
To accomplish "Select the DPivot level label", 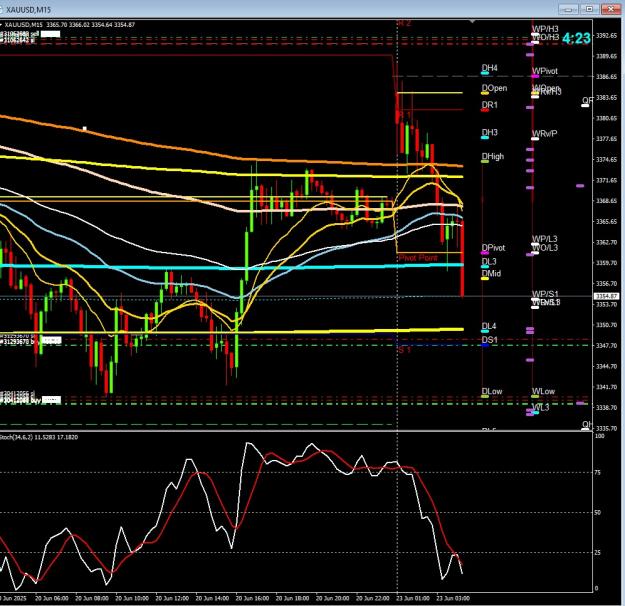I will [493, 248].
